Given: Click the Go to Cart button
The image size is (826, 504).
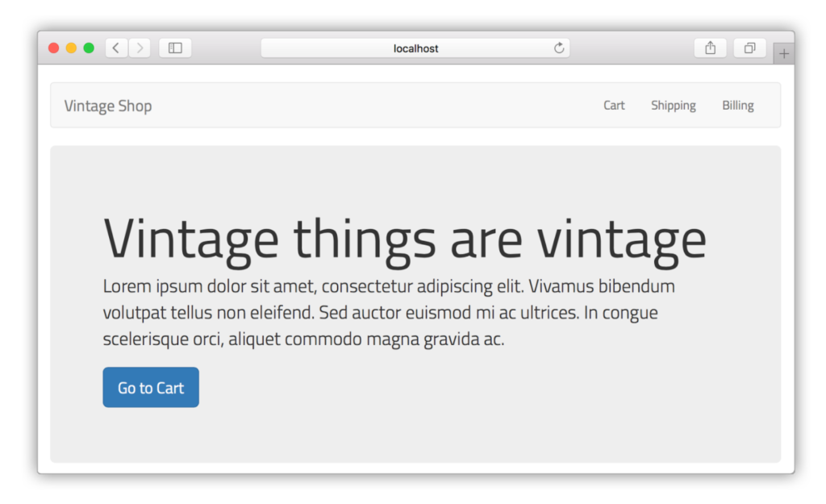Looking at the screenshot, I should pos(151,387).
